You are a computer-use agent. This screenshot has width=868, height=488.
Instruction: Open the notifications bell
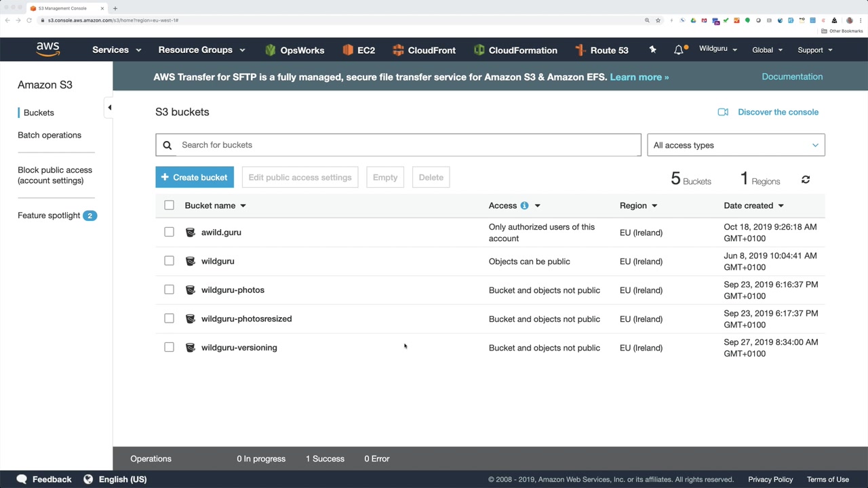[x=679, y=49]
